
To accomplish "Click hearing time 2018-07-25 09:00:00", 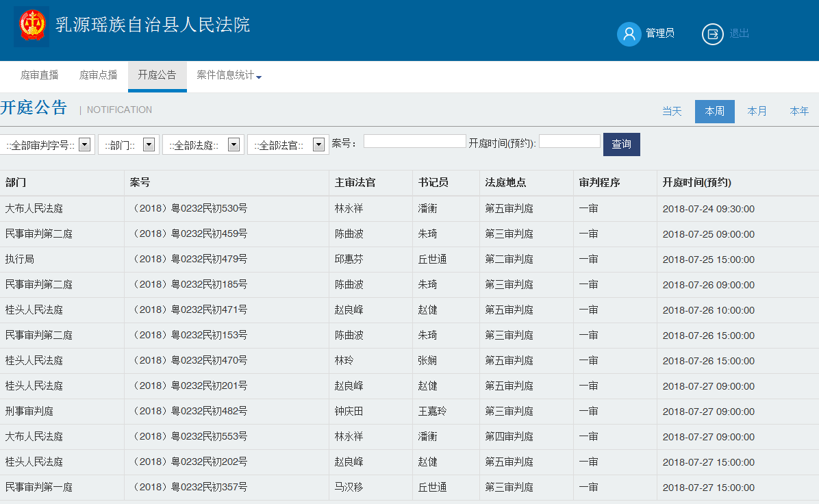I will [x=709, y=234].
